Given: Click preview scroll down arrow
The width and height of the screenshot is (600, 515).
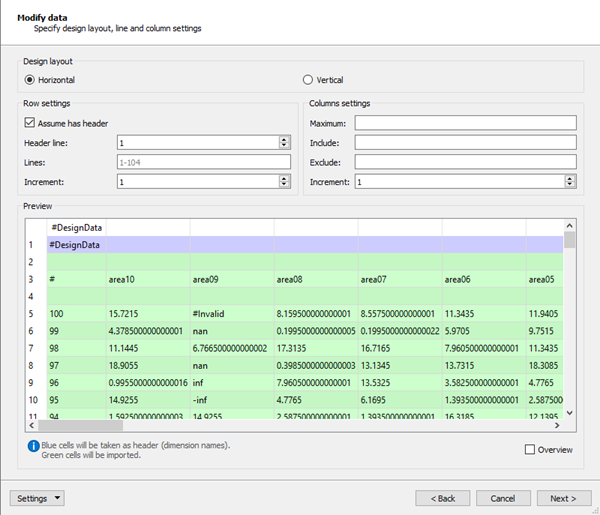Looking at the screenshot, I should [569, 413].
